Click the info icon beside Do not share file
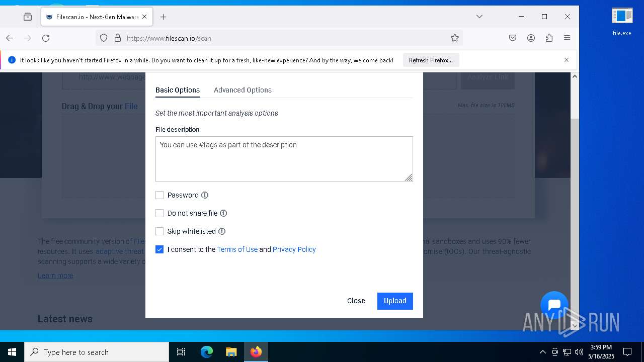This screenshot has height=362, width=644. (x=223, y=213)
